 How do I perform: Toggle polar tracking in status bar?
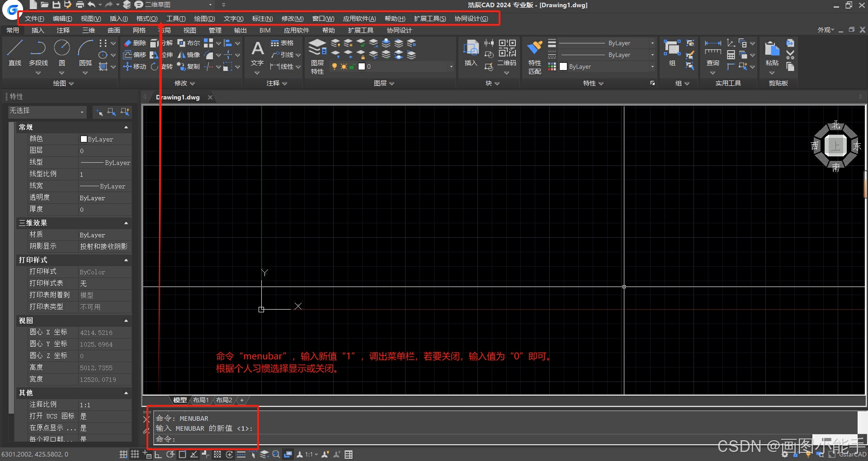coord(170,454)
